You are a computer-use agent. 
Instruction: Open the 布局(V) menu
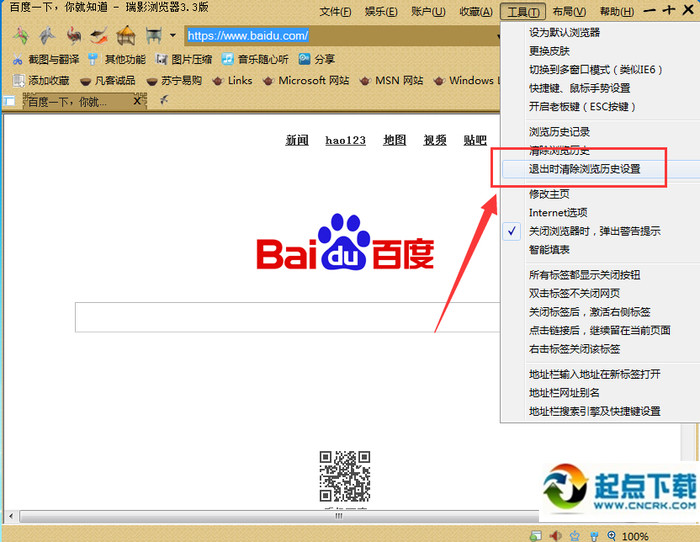pyautogui.click(x=569, y=12)
